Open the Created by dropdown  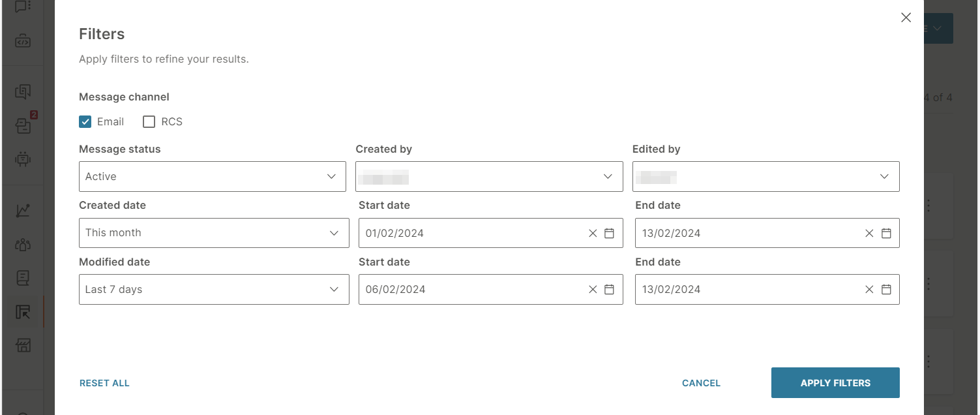[x=489, y=177]
